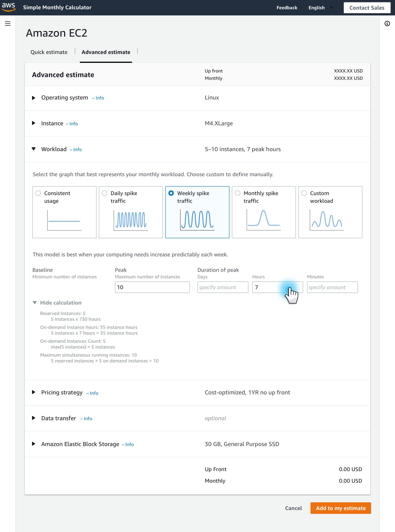The height and width of the screenshot is (532, 395).
Task: Expand Amazon Elastic Block Storage section
Action: 34,444
